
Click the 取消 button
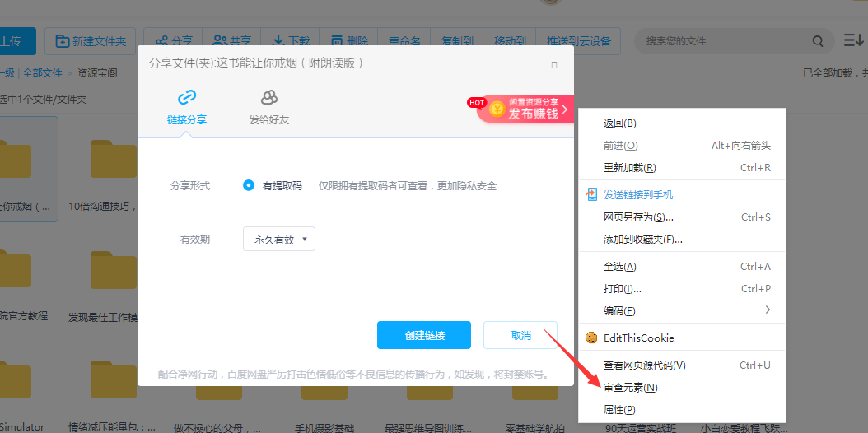point(520,335)
